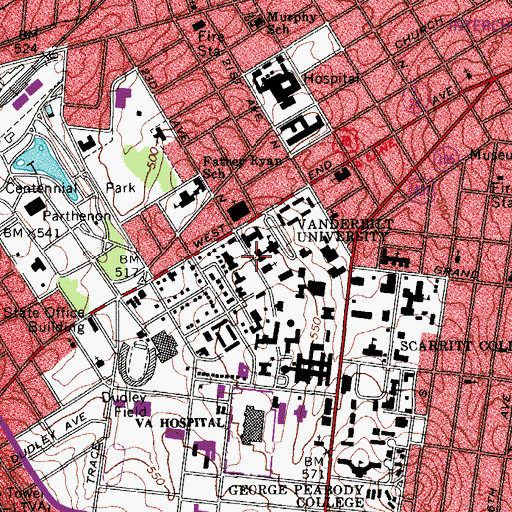Image resolution: width=512 pixels, height=512 pixels.
Task: Click the black Parthenon building symbol
Action: click(34, 206)
